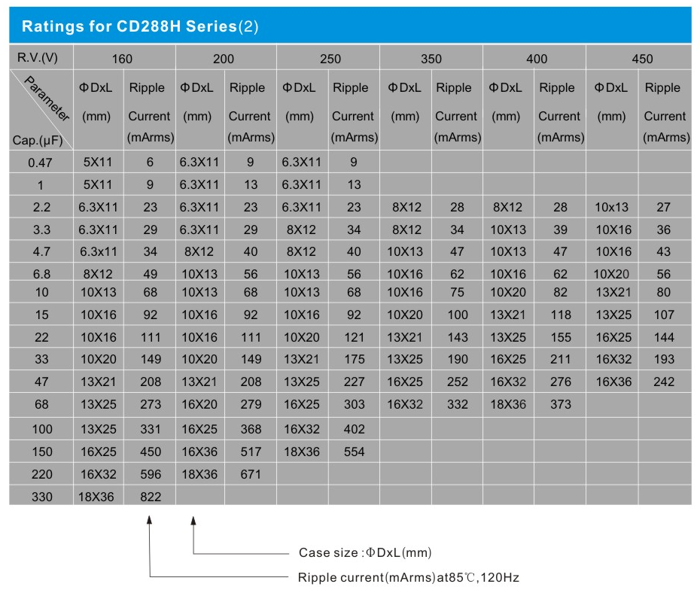Viewport: 700px width, 593px height.
Task: Select ripple current value 227
Action: pyautogui.click(x=354, y=382)
